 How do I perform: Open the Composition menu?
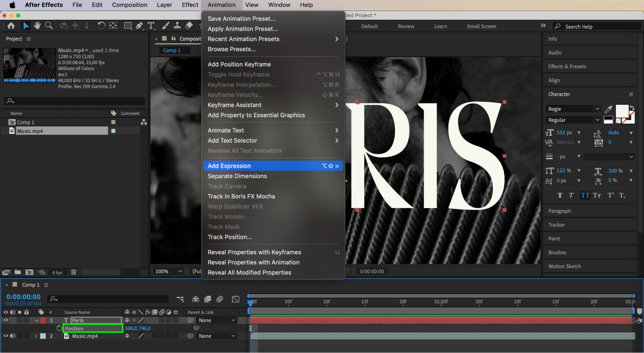tap(130, 5)
